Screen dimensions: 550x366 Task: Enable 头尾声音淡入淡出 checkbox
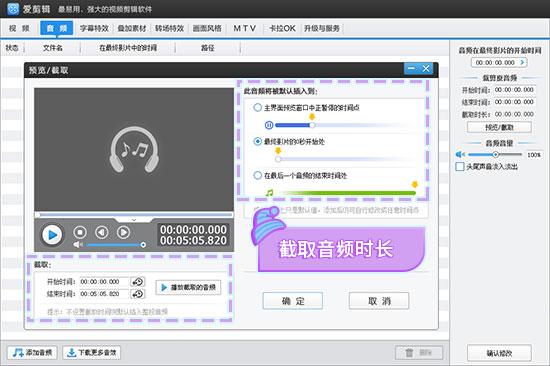click(460, 166)
